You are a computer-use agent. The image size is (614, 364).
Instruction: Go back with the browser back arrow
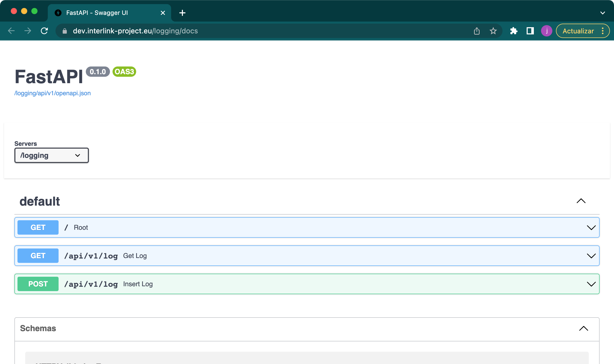tap(11, 31)
